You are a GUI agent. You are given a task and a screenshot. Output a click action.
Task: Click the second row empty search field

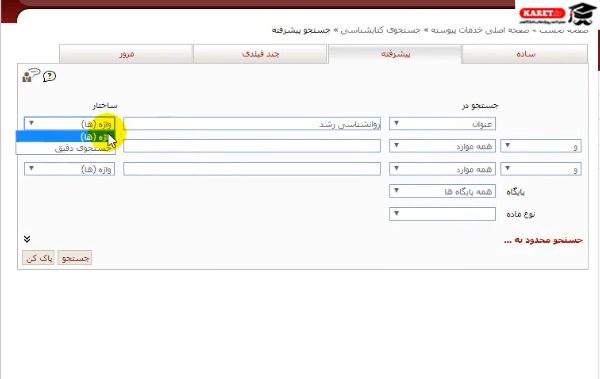252,146
